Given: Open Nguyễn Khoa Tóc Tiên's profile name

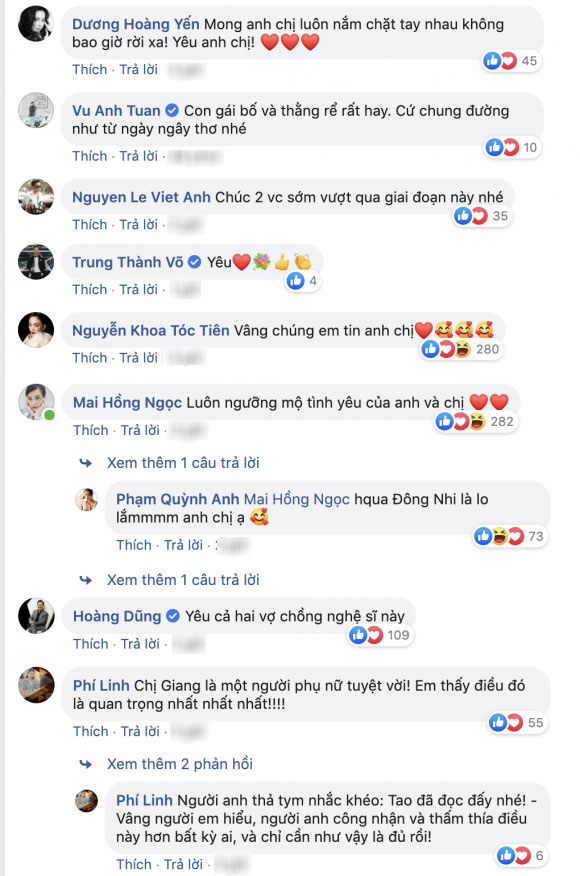Looking at the screenshot, I should pyautogui.click(x=151, y=331).
